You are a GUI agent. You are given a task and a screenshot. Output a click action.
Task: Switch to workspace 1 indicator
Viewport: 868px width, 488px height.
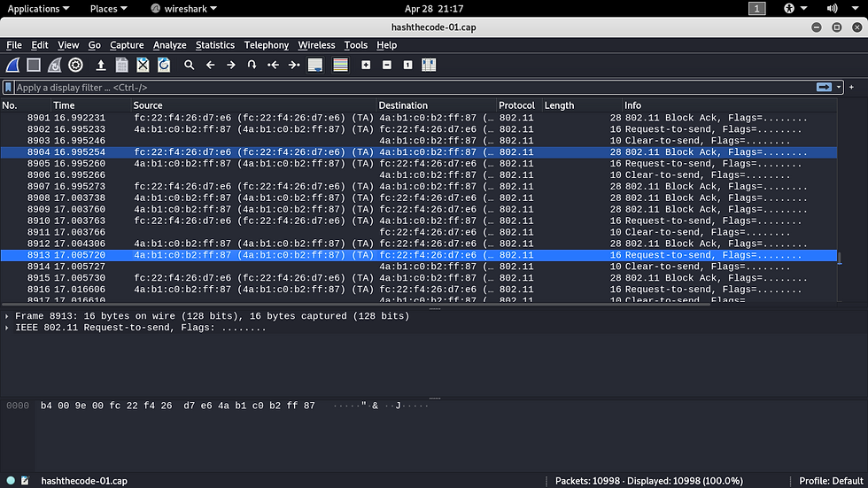tap(756, 8)
